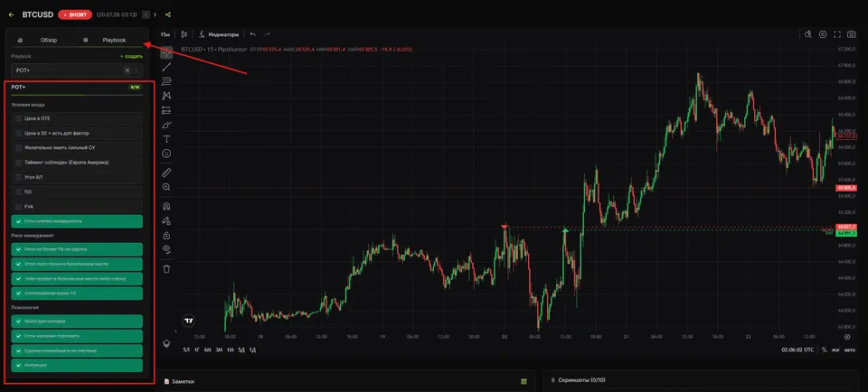Toggle the авто scale button

pyautogui.click(x=850, y=350)
